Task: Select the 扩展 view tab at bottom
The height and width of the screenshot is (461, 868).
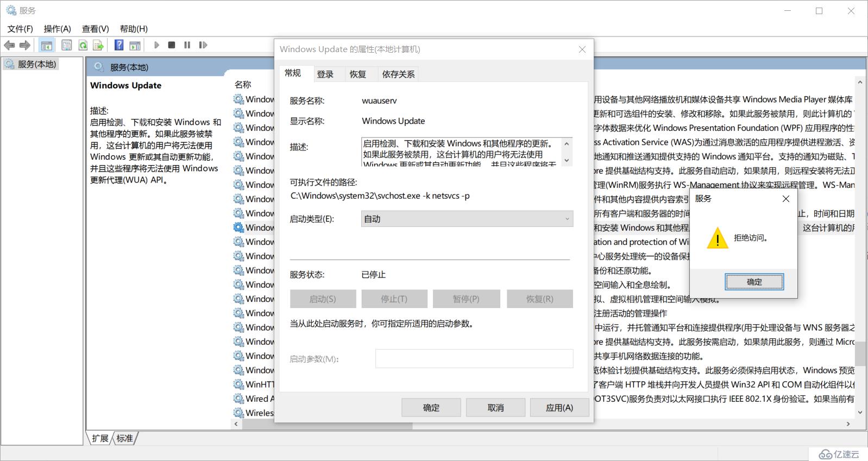Action: coord(100,438)
